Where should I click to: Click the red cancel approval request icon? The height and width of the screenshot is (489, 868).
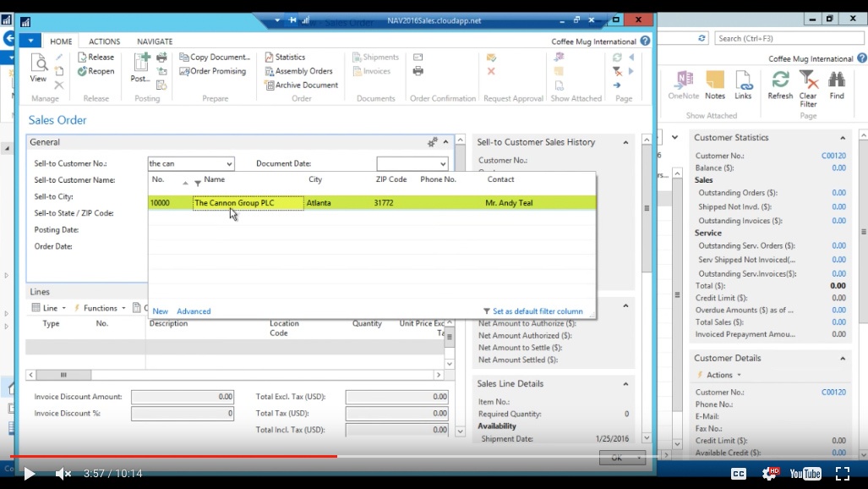click(491, 71)
